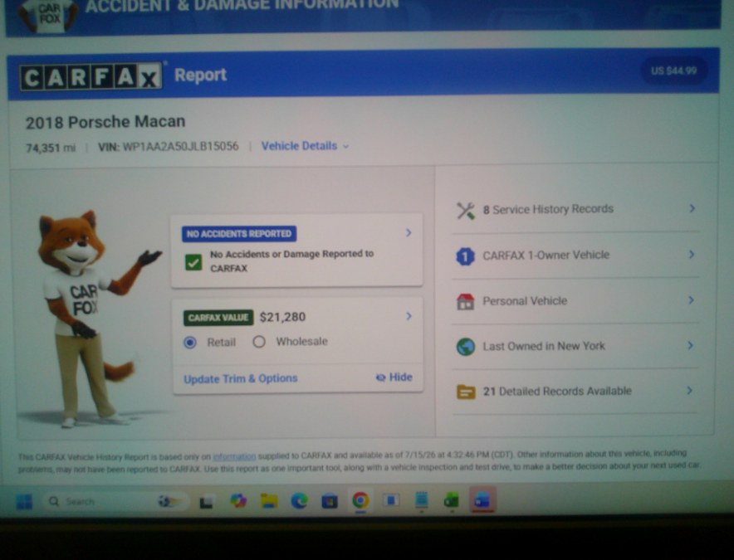Open 8 Service History Records chevron
The width and height of the screenshot is (734, 560).
click(692, 208)
